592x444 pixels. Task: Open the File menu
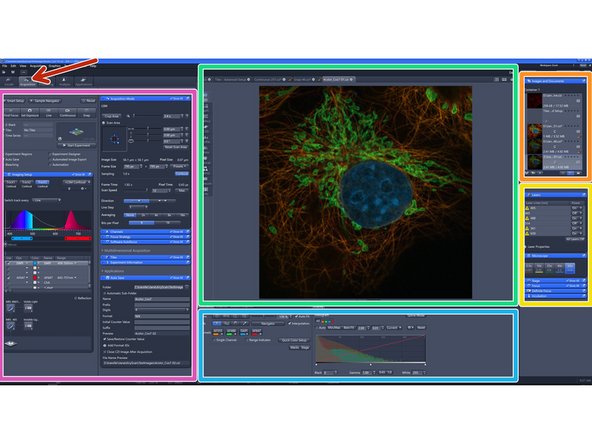click(5, 66)
